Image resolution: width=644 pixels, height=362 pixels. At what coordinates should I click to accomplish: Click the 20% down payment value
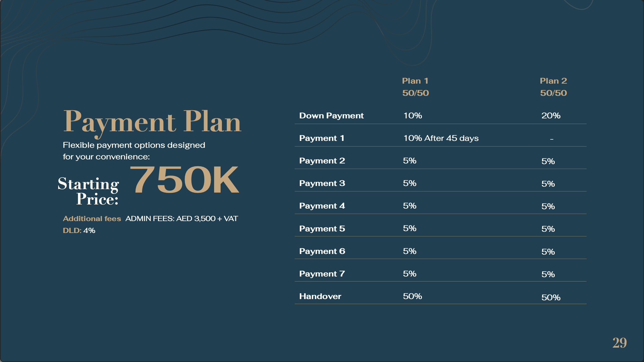(x=551, y=116)
